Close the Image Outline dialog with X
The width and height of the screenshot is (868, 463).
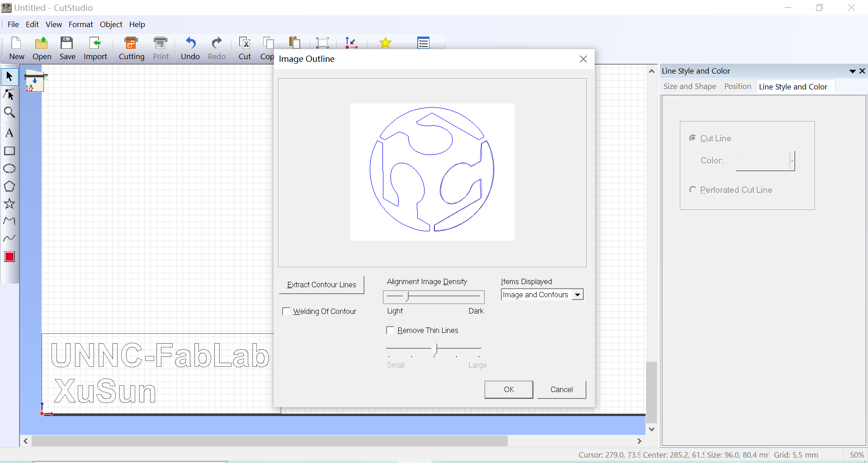click(x=584, y=59)
